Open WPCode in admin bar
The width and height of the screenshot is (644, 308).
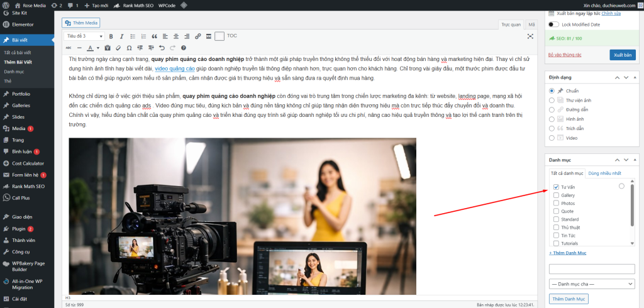(x=167, y=6)
